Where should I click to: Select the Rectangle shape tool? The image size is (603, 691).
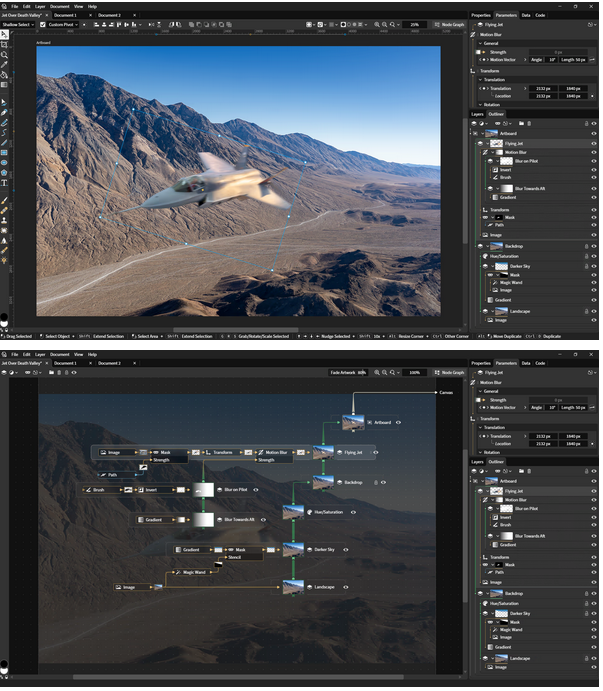pos(4,152)
